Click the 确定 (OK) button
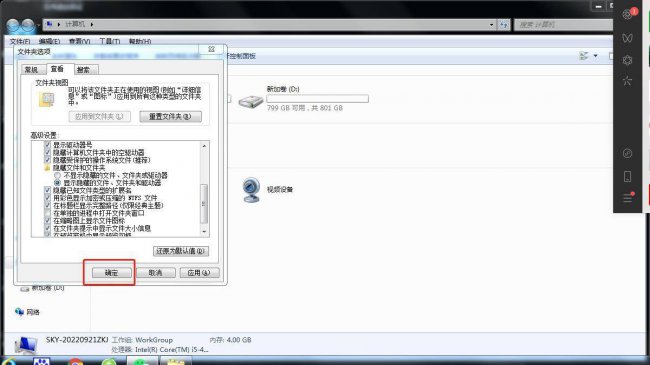Image resolution: width=650 pixels, height=365 pixels. tap(112, 273)
